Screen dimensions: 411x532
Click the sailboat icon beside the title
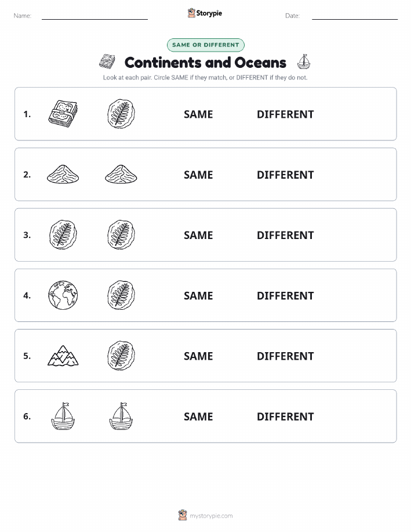[x=304, y=61]
